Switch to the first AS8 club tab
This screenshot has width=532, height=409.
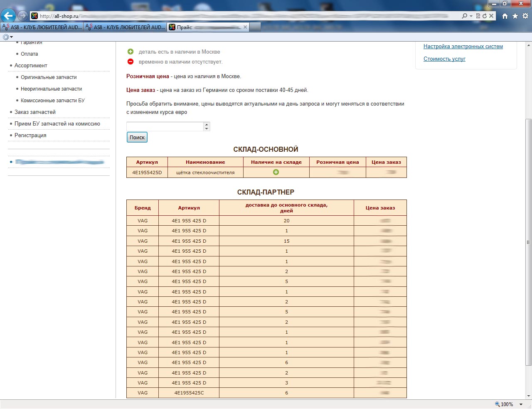(x=42, y=27)
